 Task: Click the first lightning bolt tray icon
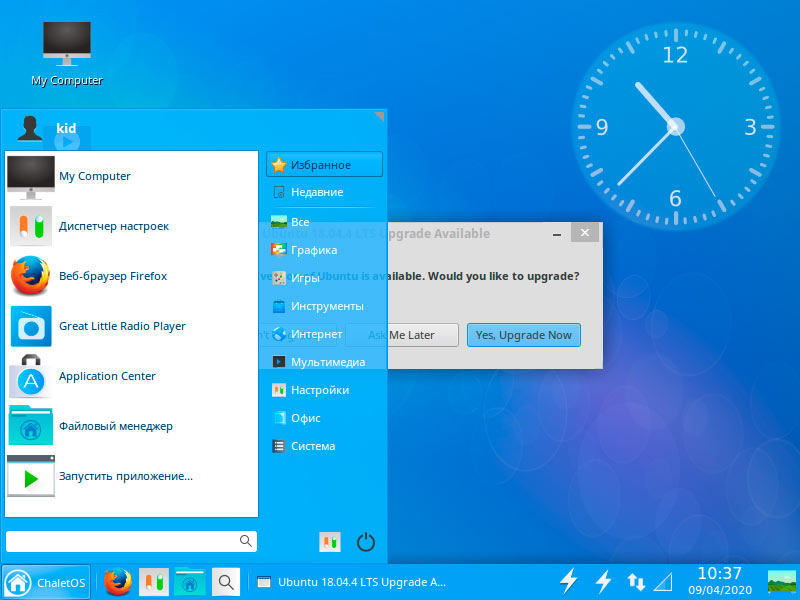(568, 582)
